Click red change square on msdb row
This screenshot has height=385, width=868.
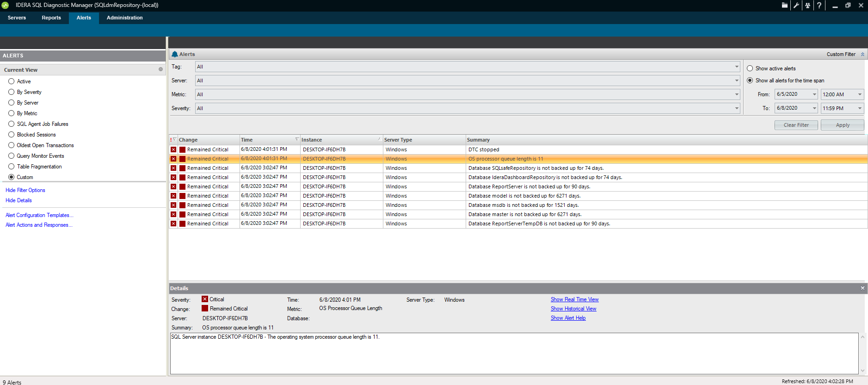point(182,205)
